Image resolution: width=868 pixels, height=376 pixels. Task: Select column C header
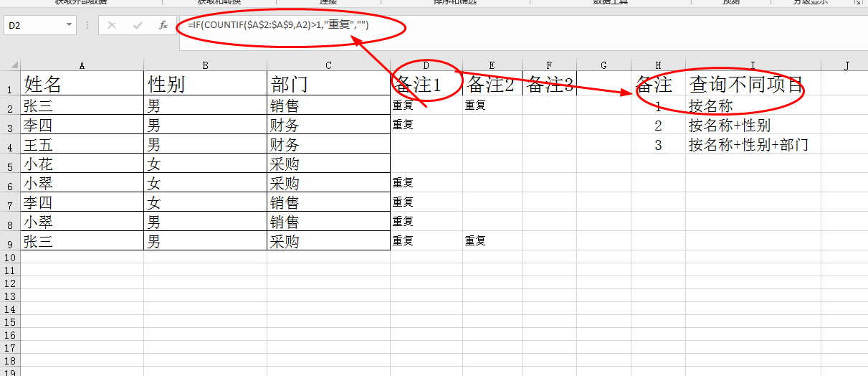(x=328, y=65)
